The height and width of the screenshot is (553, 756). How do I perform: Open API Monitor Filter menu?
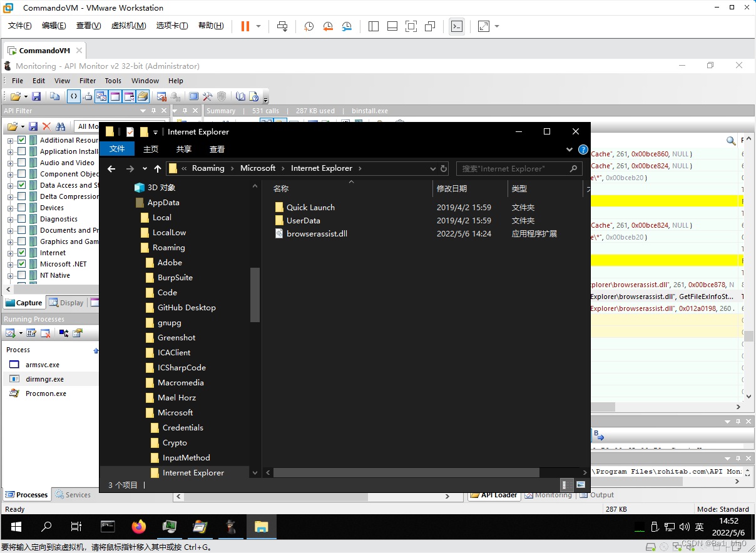point(88,81)
